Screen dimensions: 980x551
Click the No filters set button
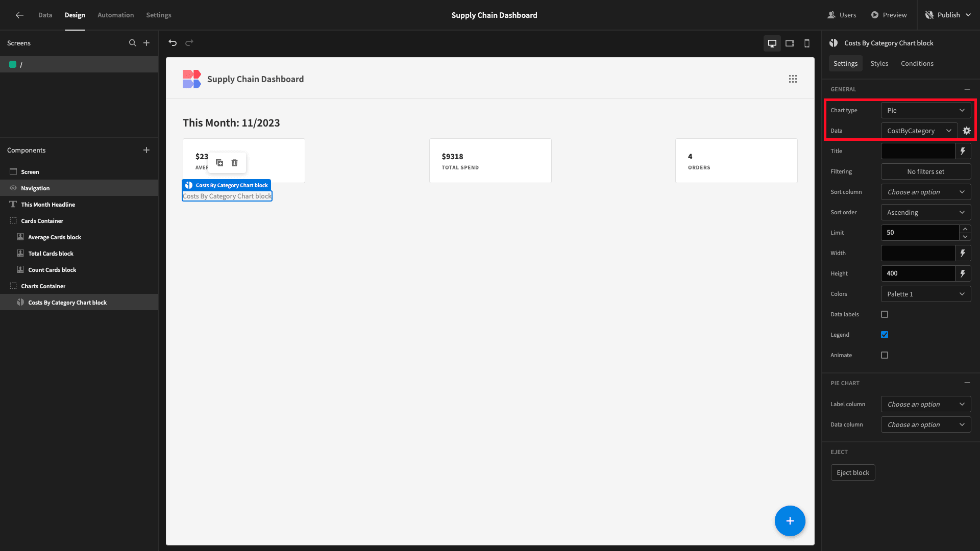click(926, 171)
